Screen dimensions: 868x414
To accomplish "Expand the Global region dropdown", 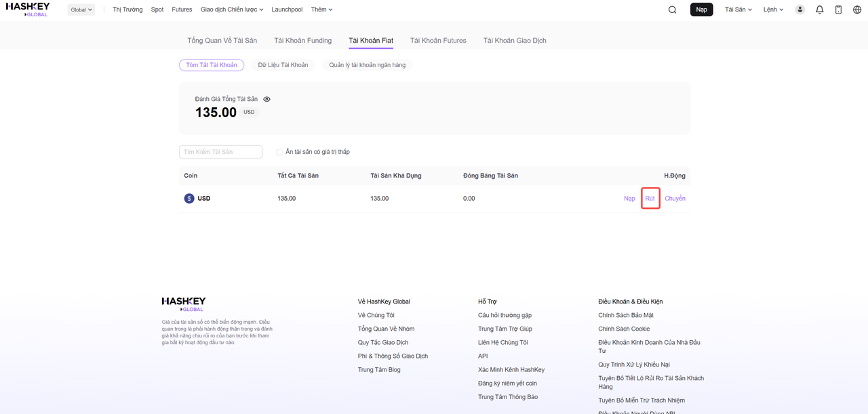I will tap(81, 9).
